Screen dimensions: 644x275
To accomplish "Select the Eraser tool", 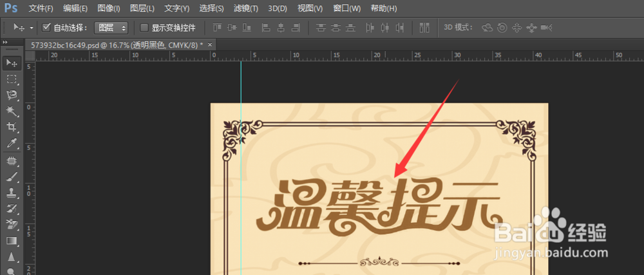I will click(12, 225).
